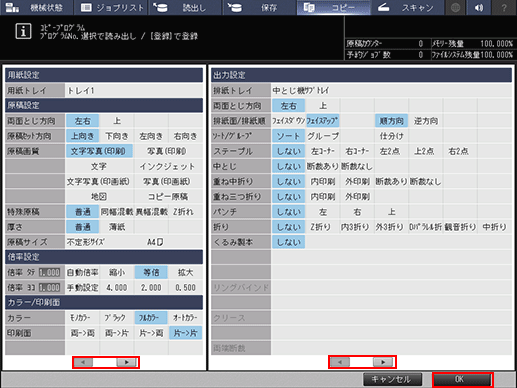Click the 中とじ機サブトレイ output tray value
Screen dimensions: 517x388
(x=391, y=90)
